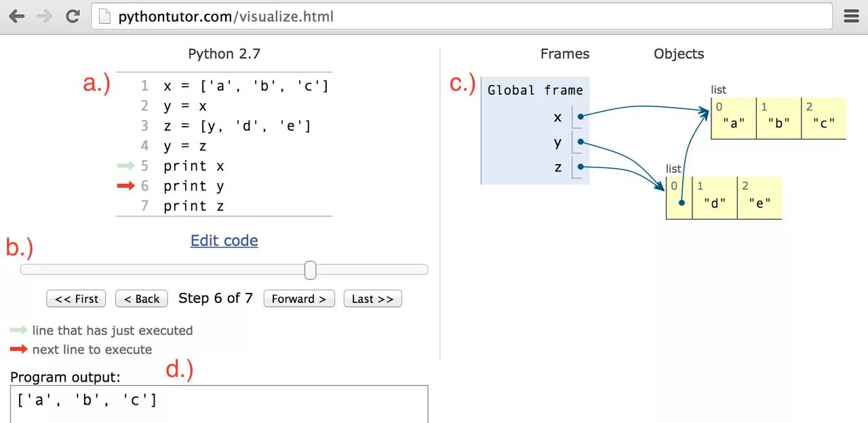Viewport: 868px width, 423px height.
Task: Jump to first step with << First
Action: point(77,299)
